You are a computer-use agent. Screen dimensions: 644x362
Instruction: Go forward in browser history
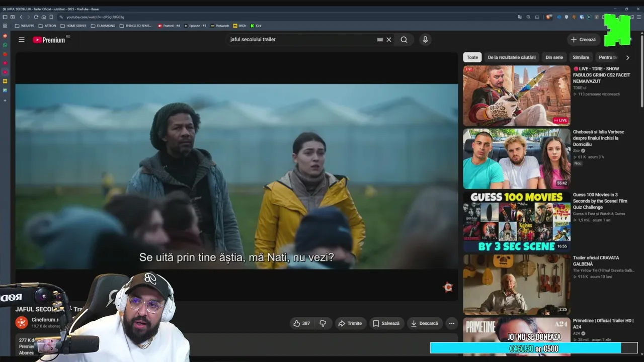[x=28, y=17]
